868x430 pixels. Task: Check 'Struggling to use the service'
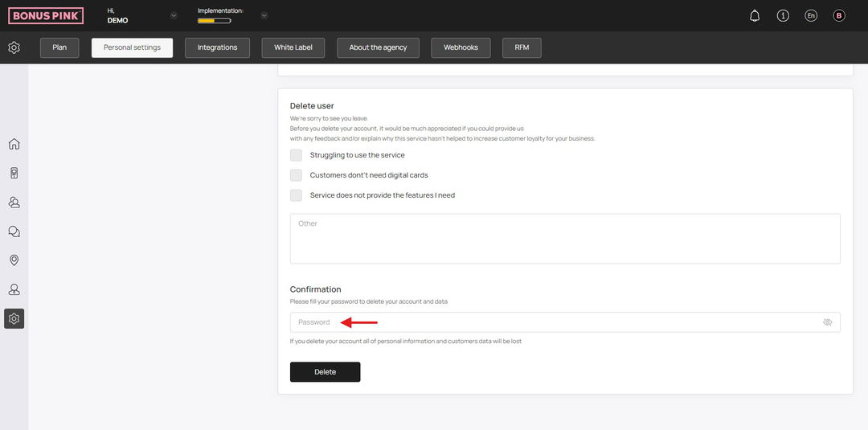coord(296,155)
